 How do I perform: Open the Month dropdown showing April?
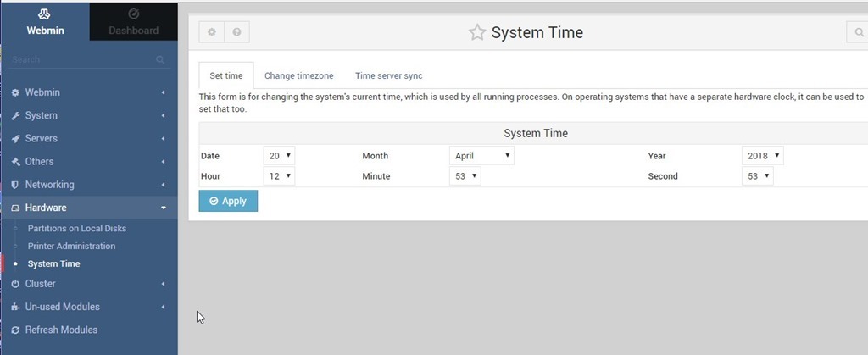[481, 156]
